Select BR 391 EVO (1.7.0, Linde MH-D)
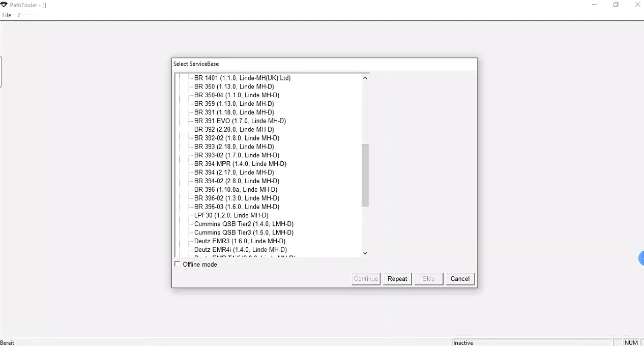 point(240,121)
